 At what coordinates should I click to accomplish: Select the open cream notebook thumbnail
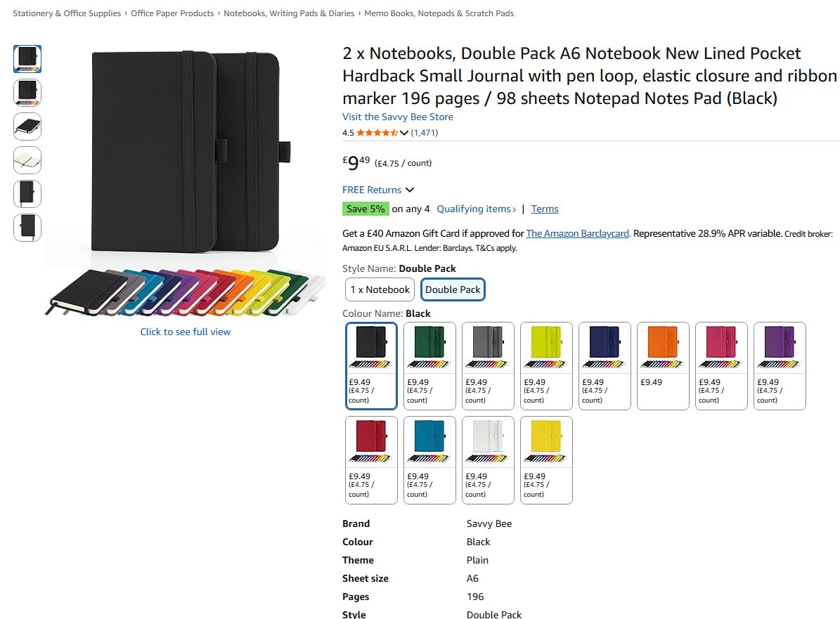(27, 160)
